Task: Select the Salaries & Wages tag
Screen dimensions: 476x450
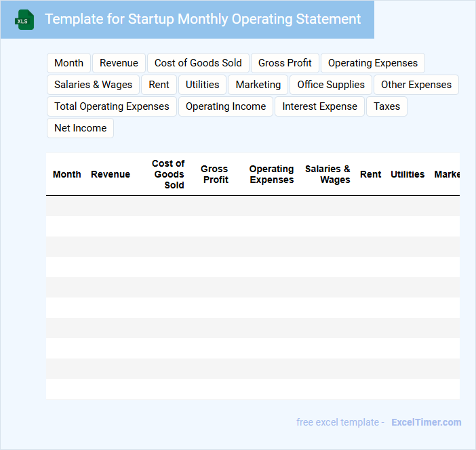Action: pyautogui.click(x=93, y=85)
